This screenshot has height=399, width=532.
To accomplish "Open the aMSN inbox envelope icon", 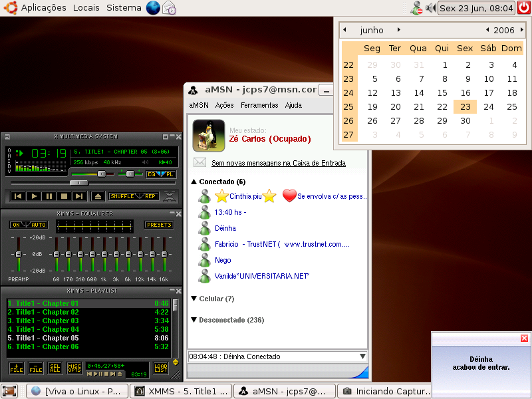I will click(199, 162).
